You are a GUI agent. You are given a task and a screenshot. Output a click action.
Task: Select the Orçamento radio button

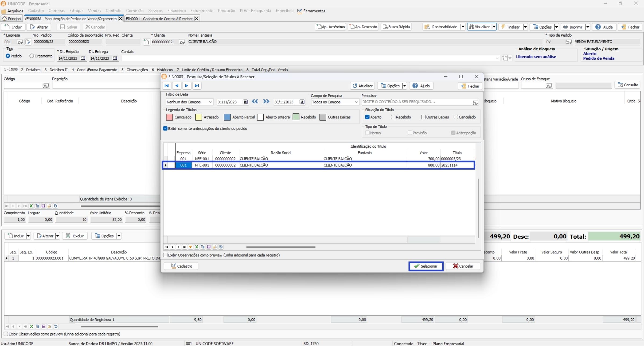point(32,56)
